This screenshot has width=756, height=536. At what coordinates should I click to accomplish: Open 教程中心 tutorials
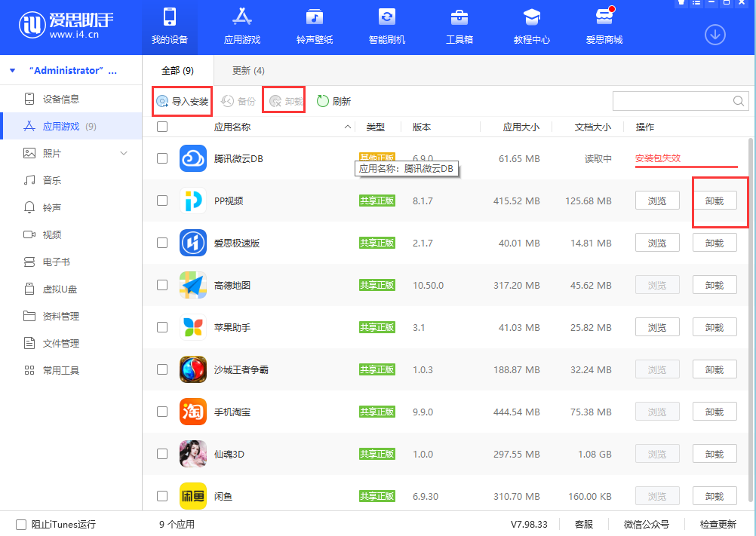(531, 27)
